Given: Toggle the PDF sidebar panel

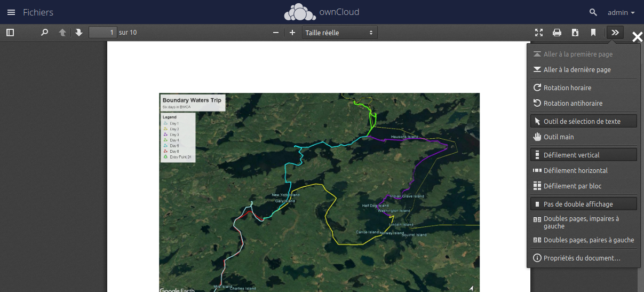Looking at the screenshot, I should click(10, 33).
